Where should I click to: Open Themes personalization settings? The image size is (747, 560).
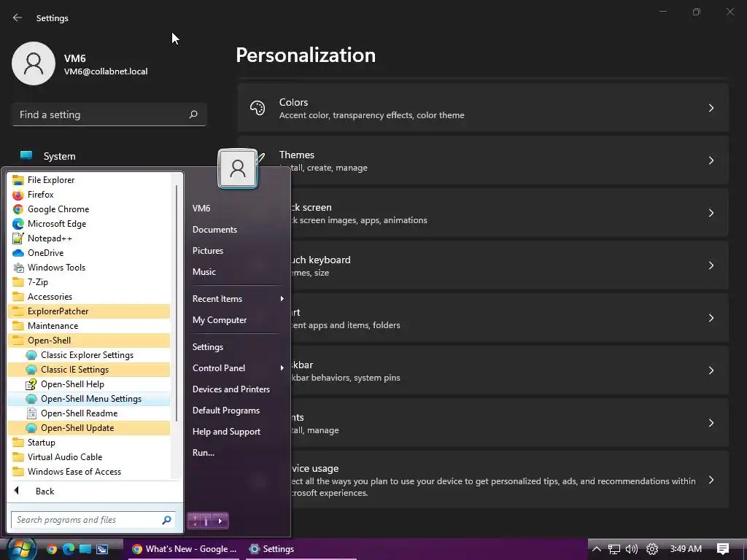pyautogui.click(x=483, y=160)
